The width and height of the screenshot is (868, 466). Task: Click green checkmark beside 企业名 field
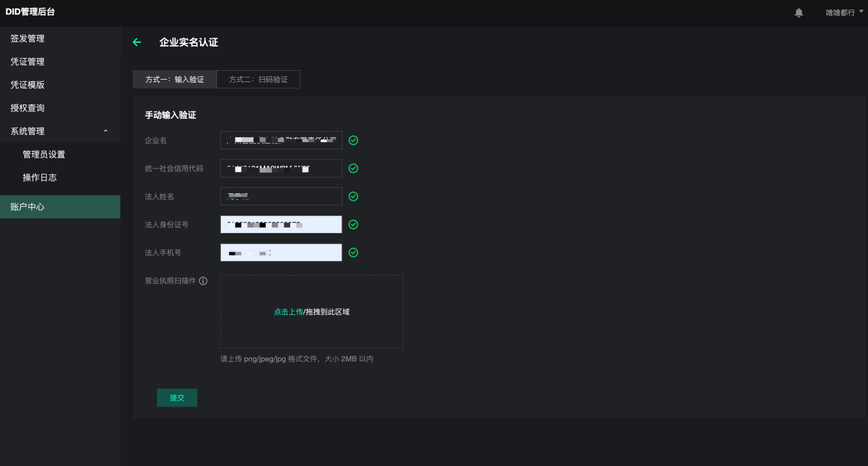(353, 140)
